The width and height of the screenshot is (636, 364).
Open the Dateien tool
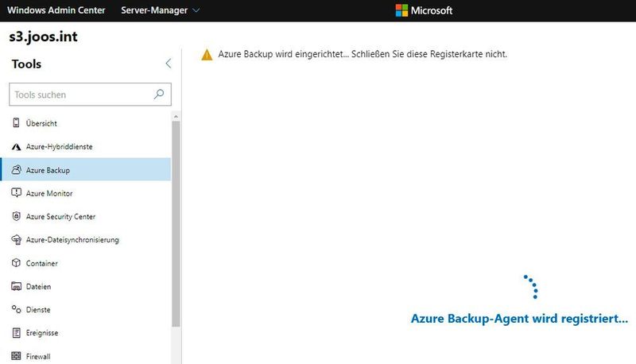[86, 286]
